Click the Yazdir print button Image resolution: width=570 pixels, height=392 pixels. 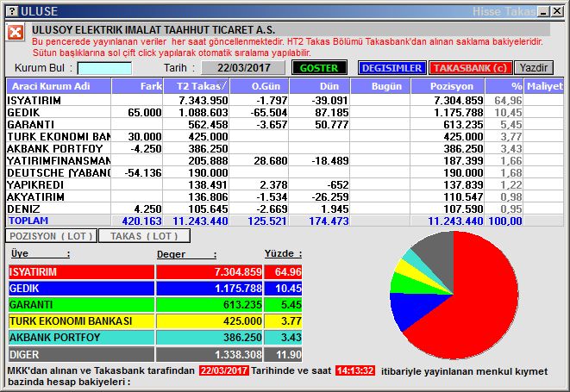533,68
